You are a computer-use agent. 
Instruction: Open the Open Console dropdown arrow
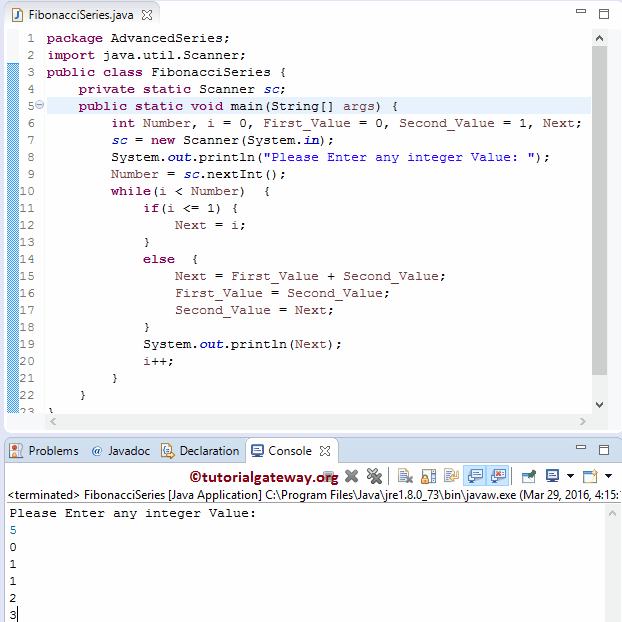tap(608, 476)
